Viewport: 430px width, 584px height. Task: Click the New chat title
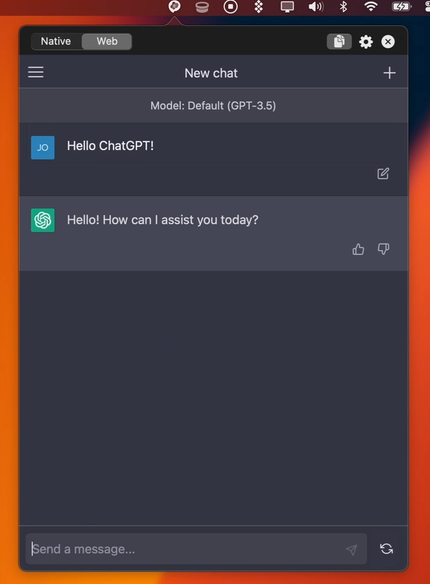pyautogui.click(x=211, y=73)
